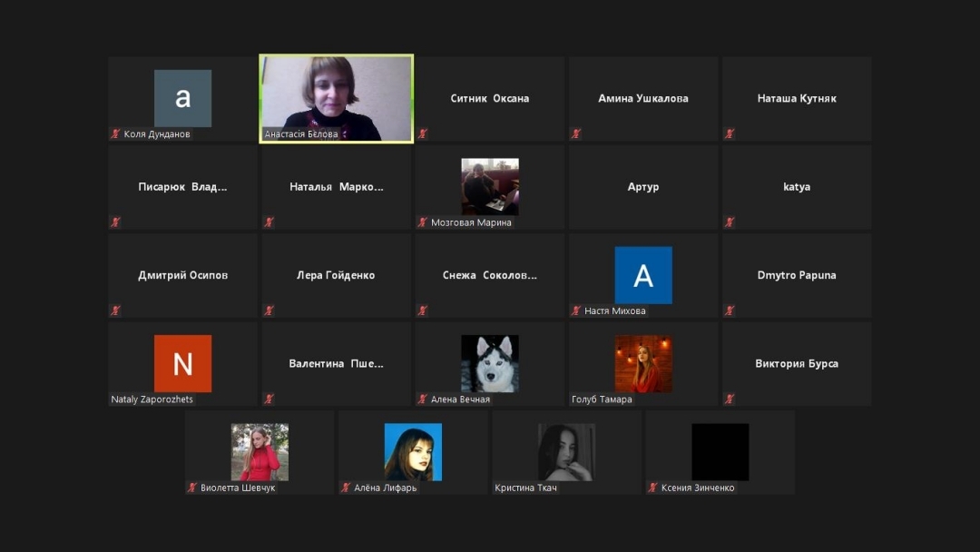Select Анастасія Бєлова's active video tile
The image size is (980, 552).
pyautogui.click(x=336, y=98)
